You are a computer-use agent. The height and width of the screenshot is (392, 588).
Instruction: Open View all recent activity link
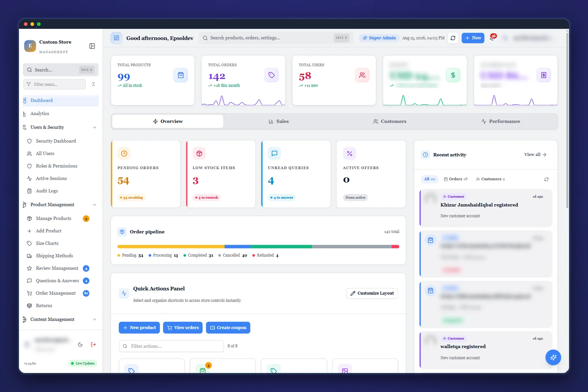[535, 155]
